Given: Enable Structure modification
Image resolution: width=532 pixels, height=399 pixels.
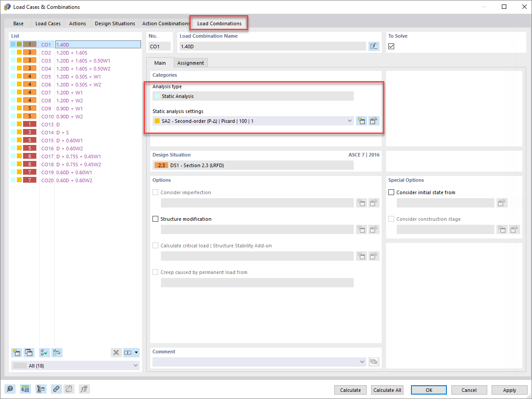Looking at the screenshot, I should coord(156,219).
